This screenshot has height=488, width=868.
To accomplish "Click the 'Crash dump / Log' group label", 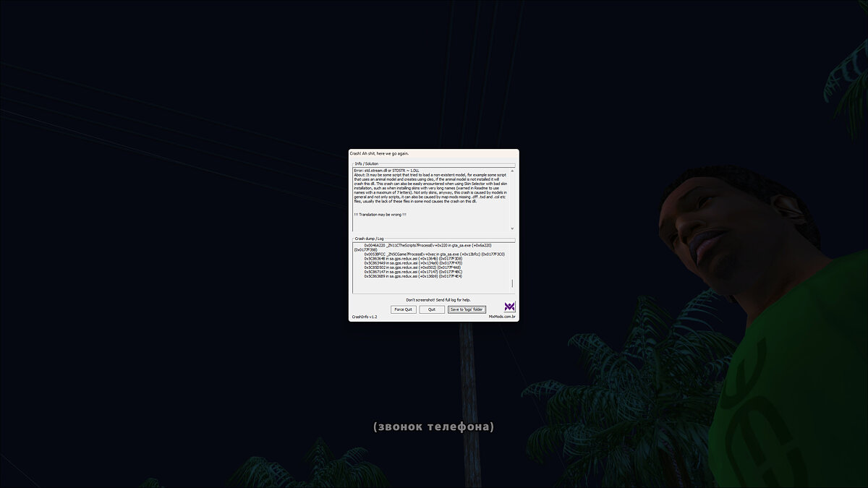I will tap(370, 239).
